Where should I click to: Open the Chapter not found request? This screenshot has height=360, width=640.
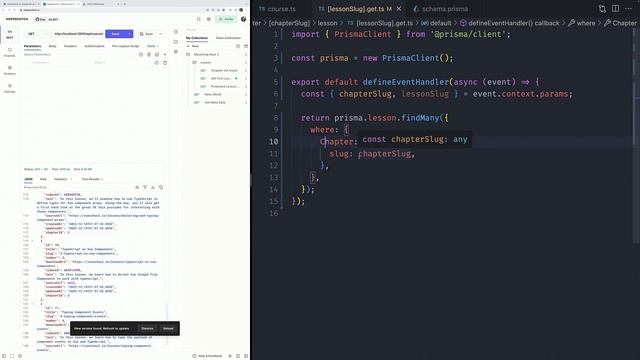(x=224, y=71)
